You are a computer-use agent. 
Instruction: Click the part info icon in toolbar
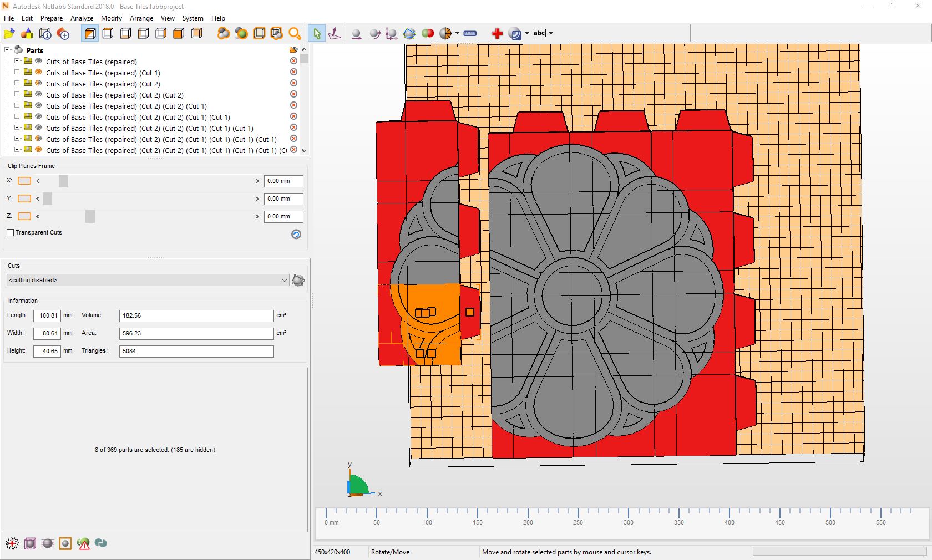pyautogui.click(x=44, y=34)
